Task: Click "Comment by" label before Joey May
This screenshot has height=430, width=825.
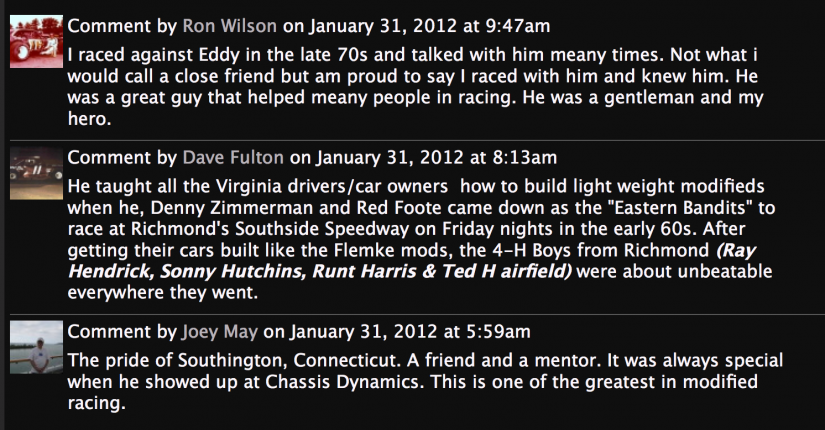Action: pos(122,332)
